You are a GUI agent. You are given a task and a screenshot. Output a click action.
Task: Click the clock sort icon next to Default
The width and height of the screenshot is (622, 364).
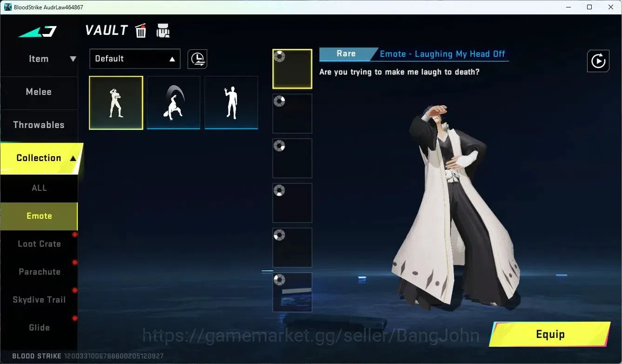[x=197, y=59]
